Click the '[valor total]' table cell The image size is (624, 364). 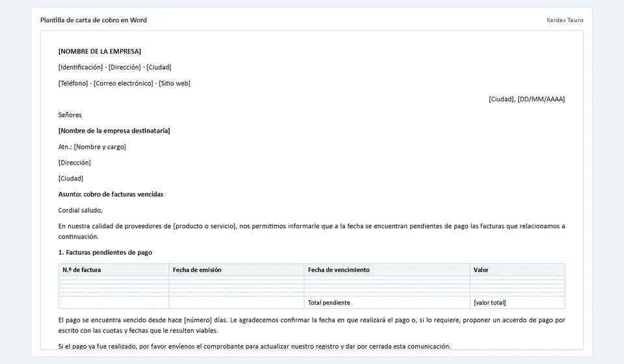point(517,302)
